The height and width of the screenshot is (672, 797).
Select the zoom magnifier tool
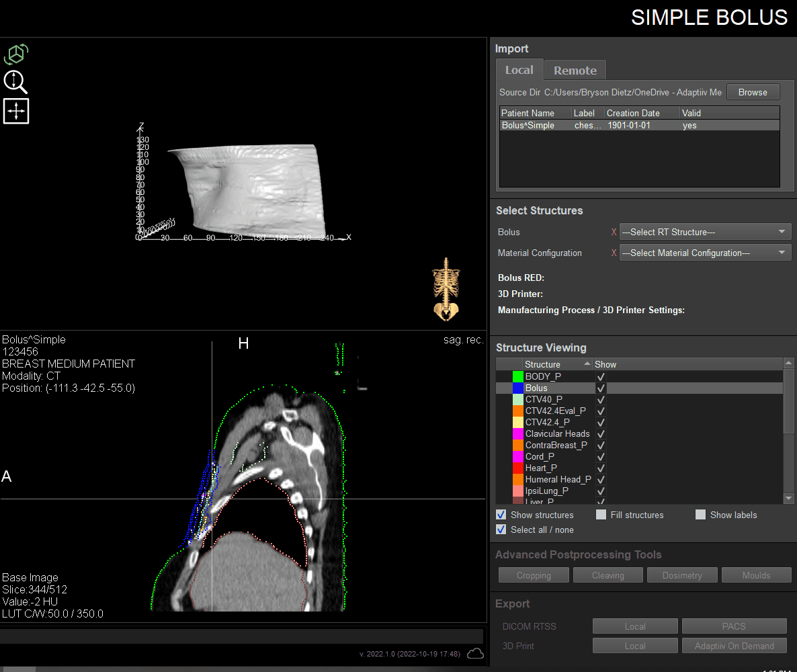click(15, 82)
